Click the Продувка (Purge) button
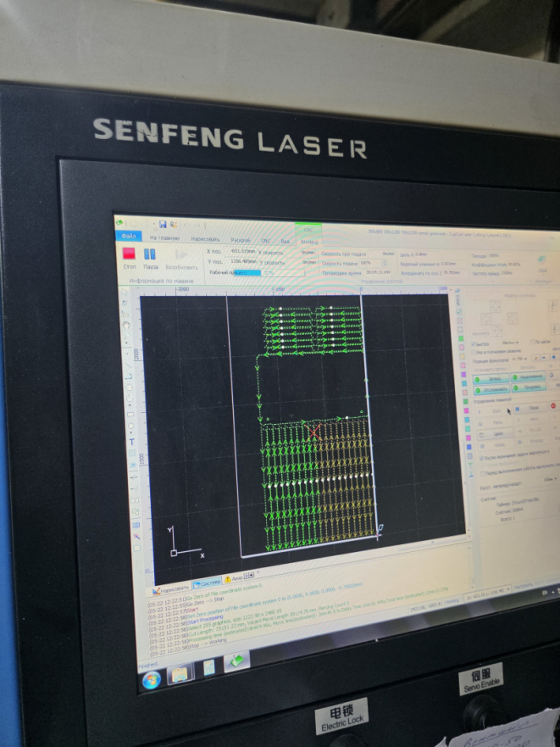Screen dimensions: 560x747 [527, 387]
